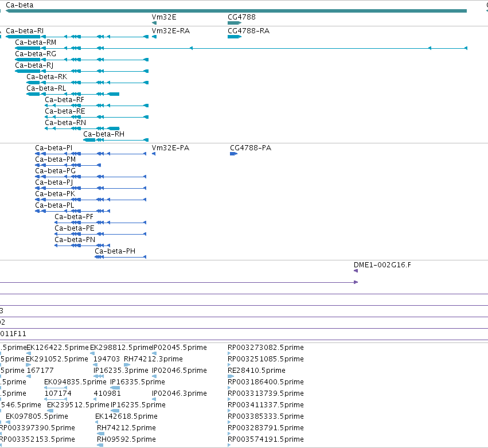The image size is (488, 448).
Task: Click EST label EK097805.5prime
Action: (x=37, y=416)
